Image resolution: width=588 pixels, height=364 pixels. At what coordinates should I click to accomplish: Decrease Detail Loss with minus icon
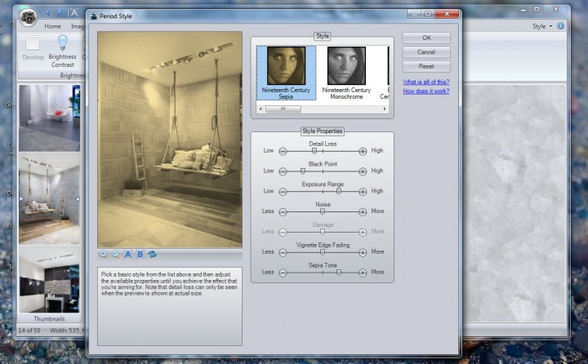click(283, 152)
